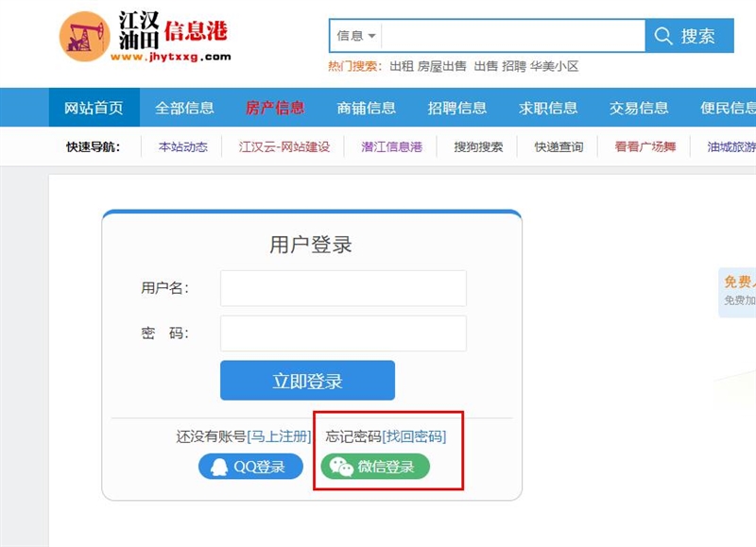Click the magnifier icon in search button
This screenshot has height=547, width=756.
point(663,36)
